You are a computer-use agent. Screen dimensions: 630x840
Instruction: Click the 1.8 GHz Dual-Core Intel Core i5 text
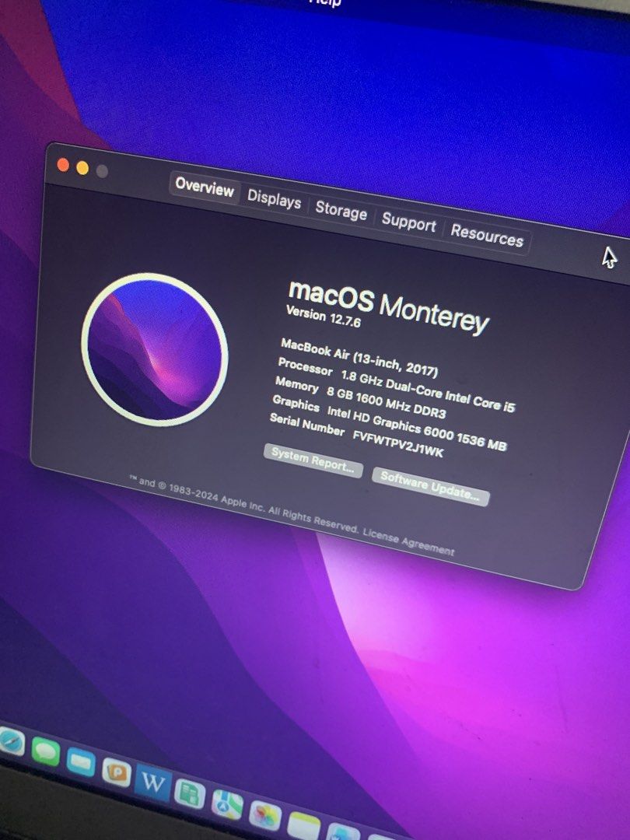428,391
